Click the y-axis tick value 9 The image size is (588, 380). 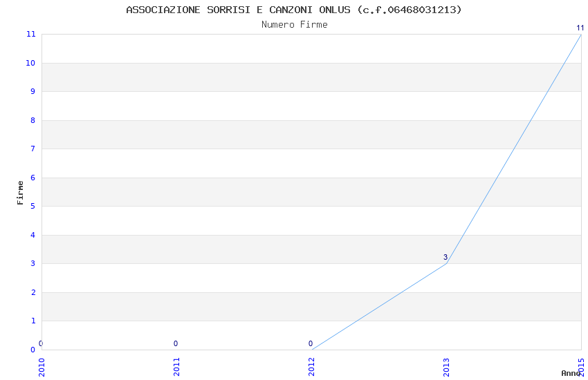pyautogui.click(x=33, y=91)
